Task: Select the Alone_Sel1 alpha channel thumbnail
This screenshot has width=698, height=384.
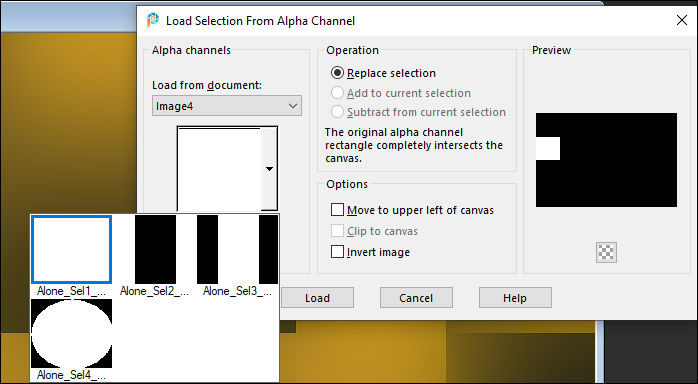Action: coord(71,249)
